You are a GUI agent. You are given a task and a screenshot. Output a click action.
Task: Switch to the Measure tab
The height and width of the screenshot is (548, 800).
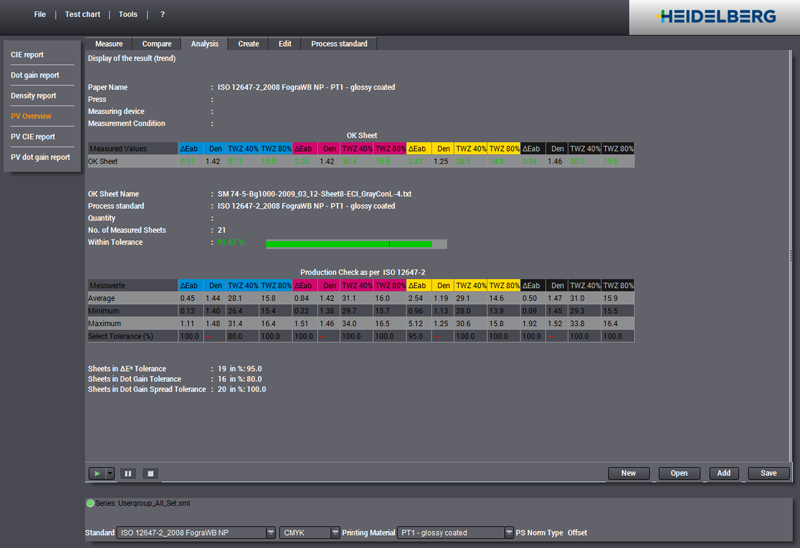pyautogui.click(x=109, y=44)
